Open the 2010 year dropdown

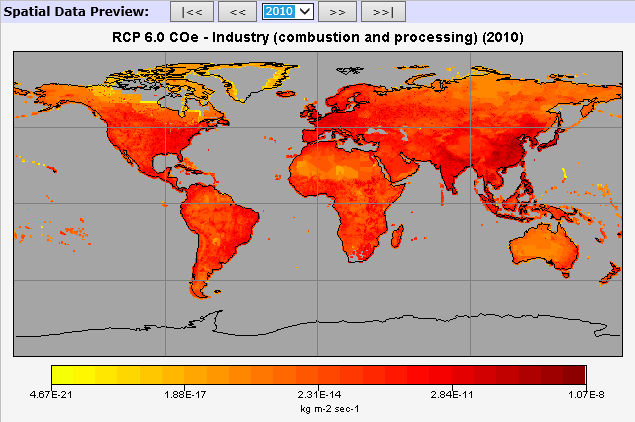click(x=287, y=11)
